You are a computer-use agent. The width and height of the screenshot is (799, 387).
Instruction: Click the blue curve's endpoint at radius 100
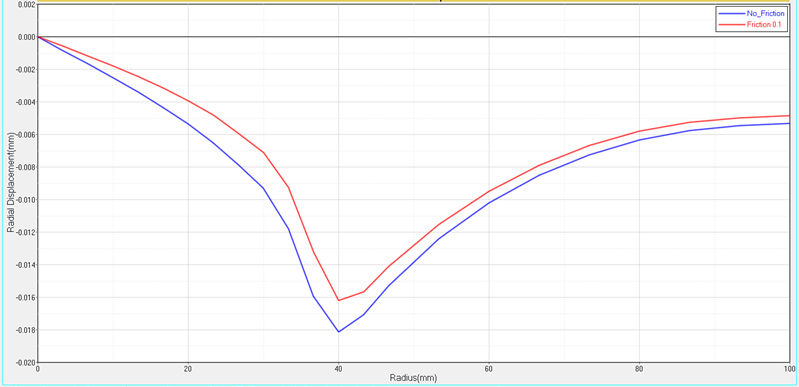pyautogui.click(x=789, y=123)
